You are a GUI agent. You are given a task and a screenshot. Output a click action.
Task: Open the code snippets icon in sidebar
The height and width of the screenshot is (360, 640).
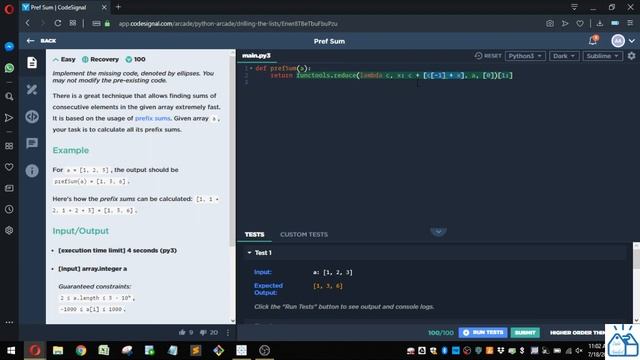point(32,116)
